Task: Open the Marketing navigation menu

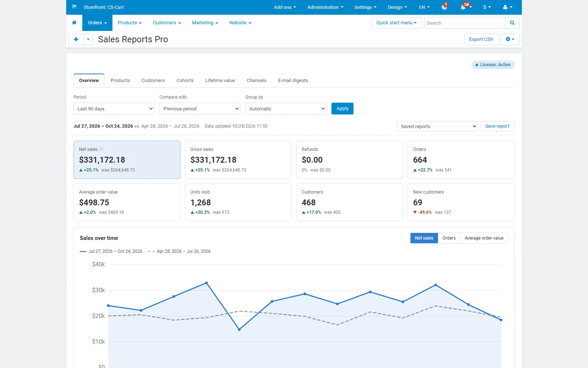Action: pos(205,23)
